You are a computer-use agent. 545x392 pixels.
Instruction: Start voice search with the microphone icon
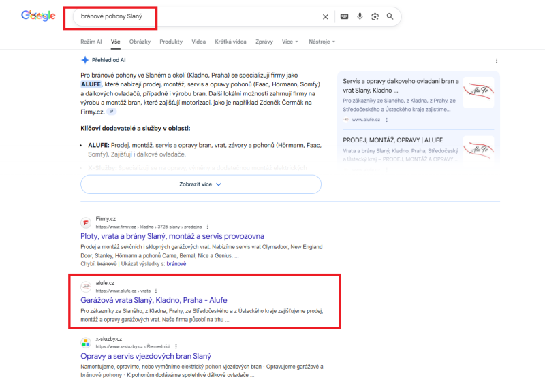tap(360, 16)
